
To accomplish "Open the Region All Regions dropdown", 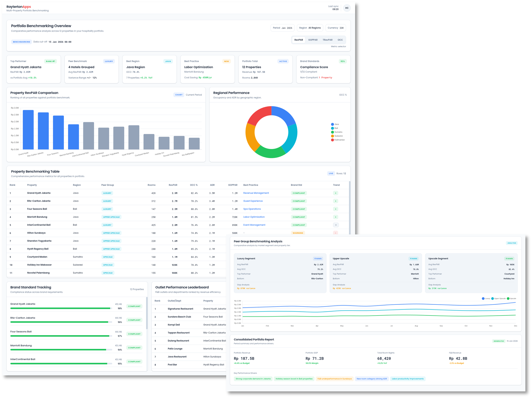I will pos(310,28).
